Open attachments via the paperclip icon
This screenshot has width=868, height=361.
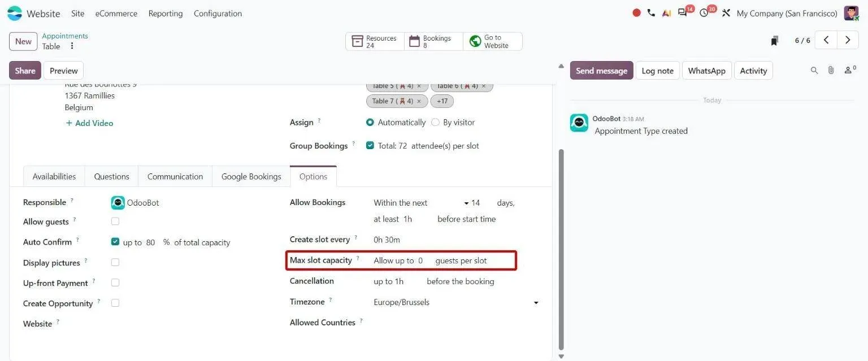(831, 71)
